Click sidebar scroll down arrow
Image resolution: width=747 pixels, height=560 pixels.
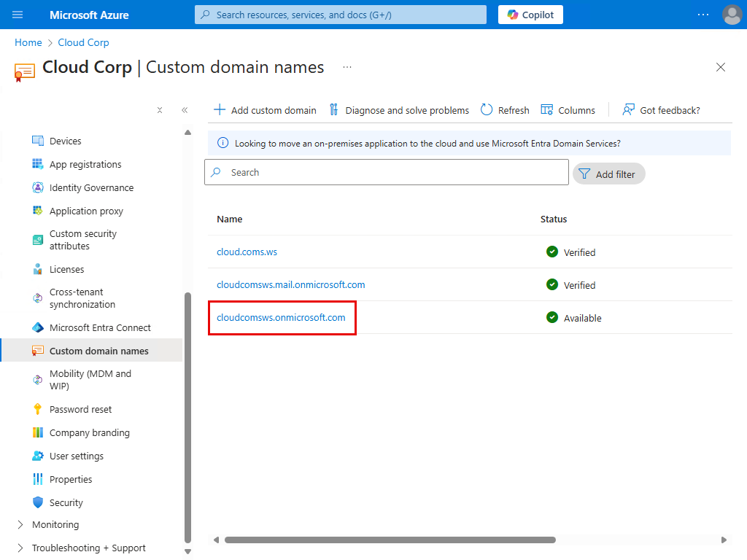tap(187, 551)
